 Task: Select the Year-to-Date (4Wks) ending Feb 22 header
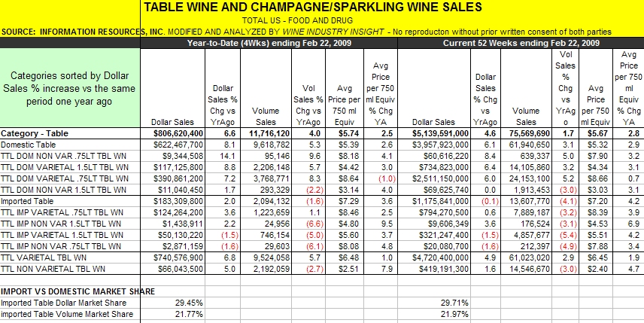269,43
